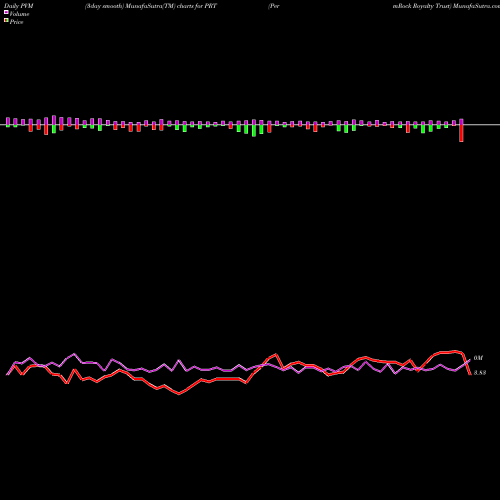Click the Price legend color swatch
The width and height of the screenshot is (500, 500).
pos(6,21)
